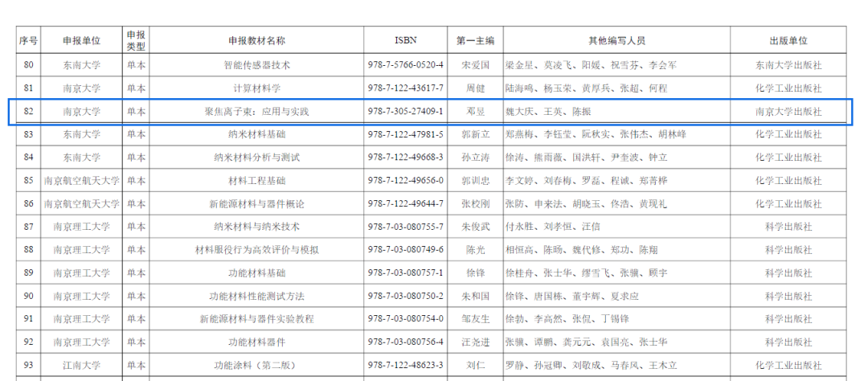
Task: Select chief editor 郭新立
Action: [x=476, y=134]
